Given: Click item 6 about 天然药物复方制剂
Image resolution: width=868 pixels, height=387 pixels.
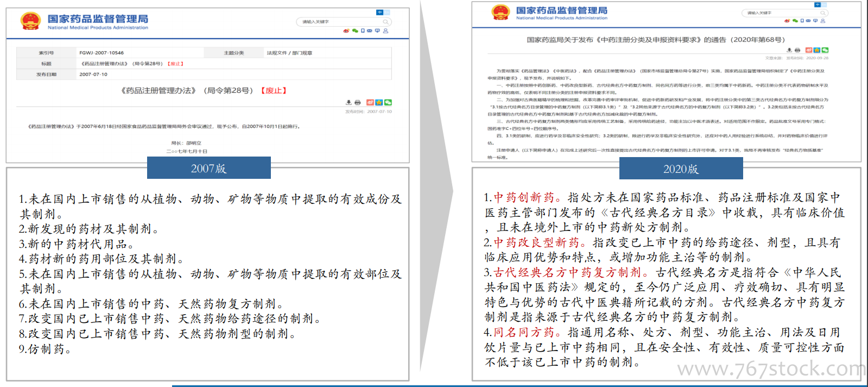Looking at the screenshot, I should point(151,304).
